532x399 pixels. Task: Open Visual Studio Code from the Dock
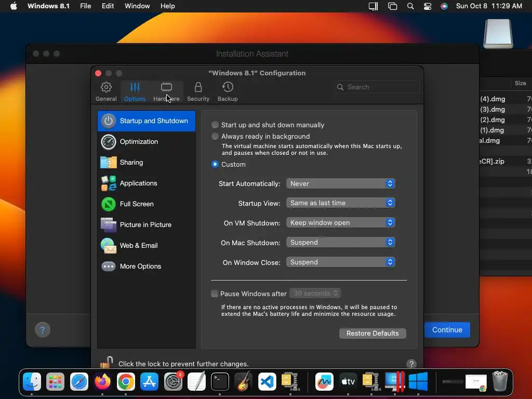pos(267,382)
